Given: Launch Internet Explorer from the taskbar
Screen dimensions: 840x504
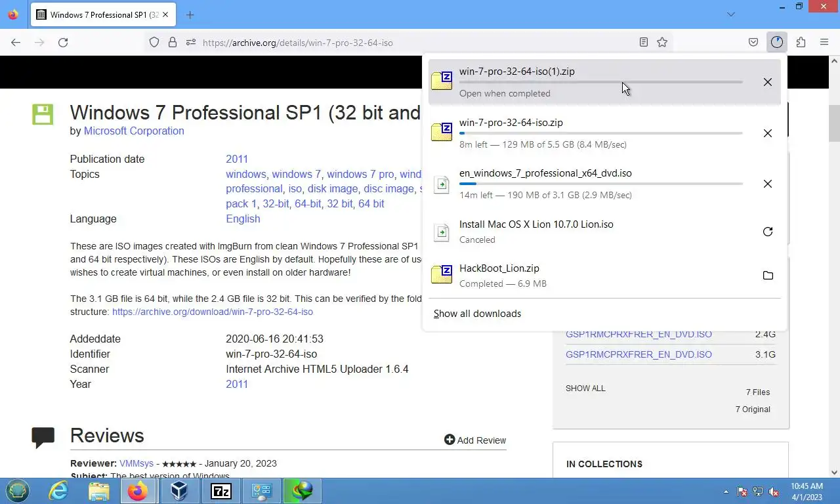Looking at the screenshot, I should tap(58, 491).
